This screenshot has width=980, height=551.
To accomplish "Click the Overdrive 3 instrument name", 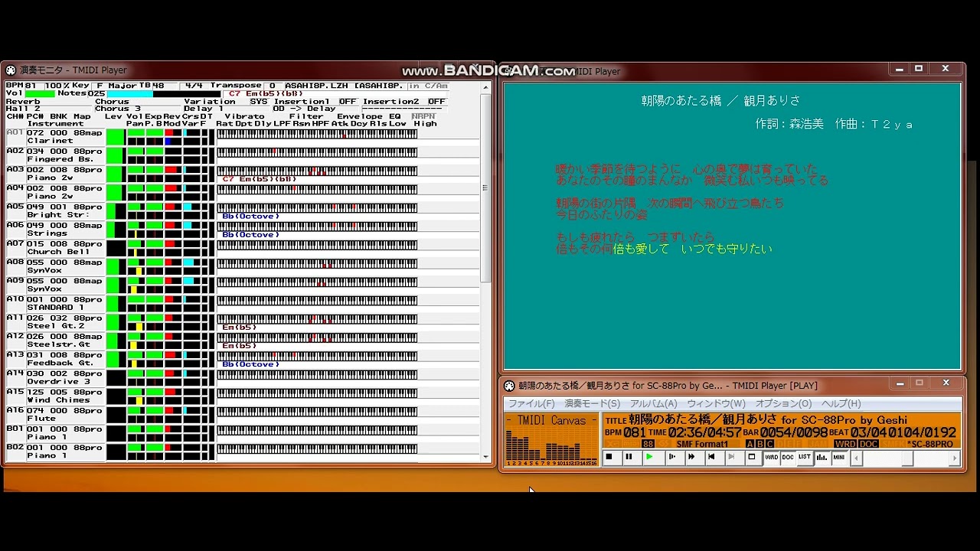I will (59, 381).
